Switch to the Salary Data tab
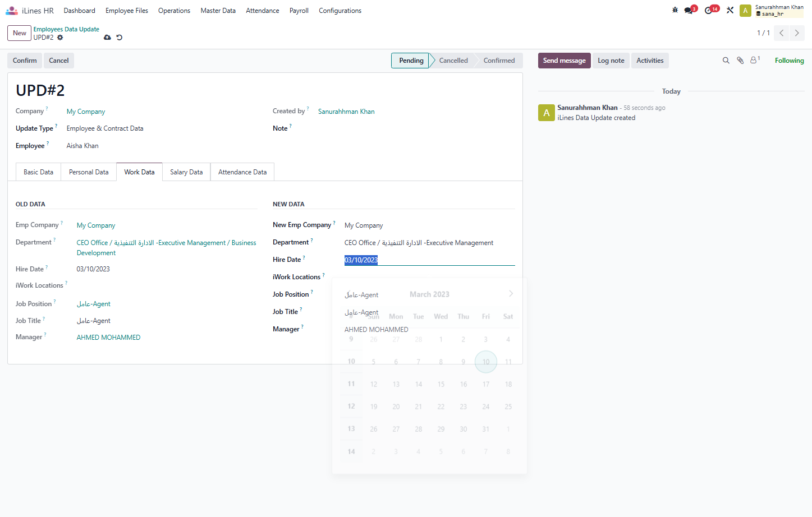Viewport: 812px width, 517px height. (x=186, y=172)
